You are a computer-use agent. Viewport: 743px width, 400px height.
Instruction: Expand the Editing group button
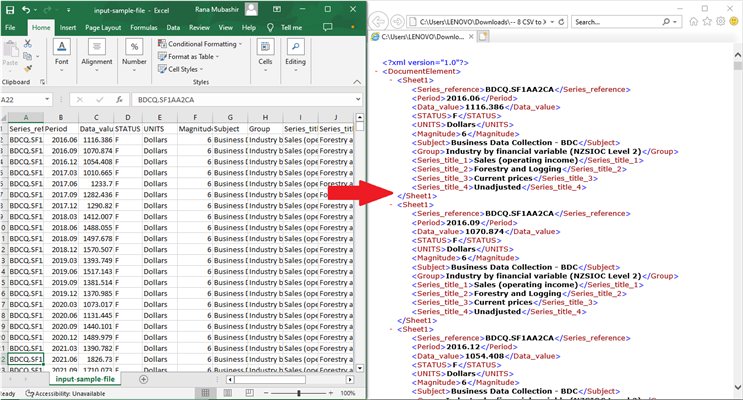tap(295, 55)
